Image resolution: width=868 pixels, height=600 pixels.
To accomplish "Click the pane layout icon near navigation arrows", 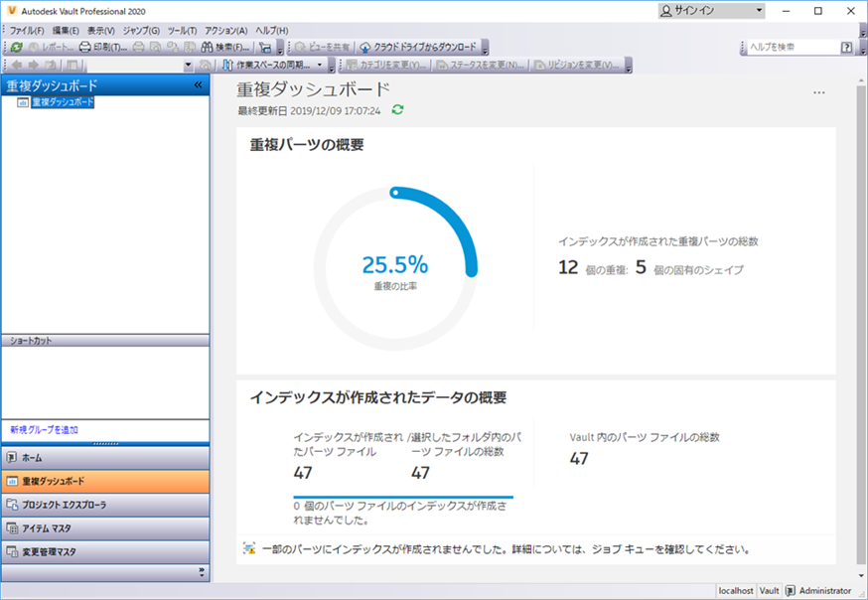I will (72, 66).
